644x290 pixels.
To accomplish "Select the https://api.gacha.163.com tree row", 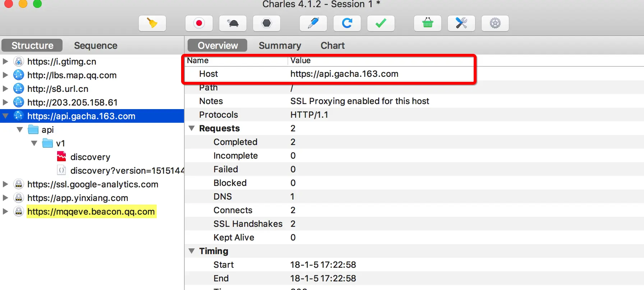I will tap(92, 116).
